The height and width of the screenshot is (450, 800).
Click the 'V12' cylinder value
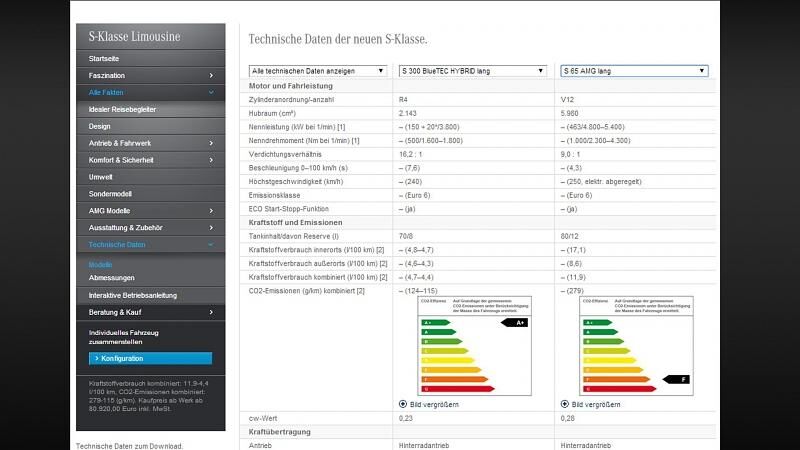pyautogui.click(x=567, y=99)
